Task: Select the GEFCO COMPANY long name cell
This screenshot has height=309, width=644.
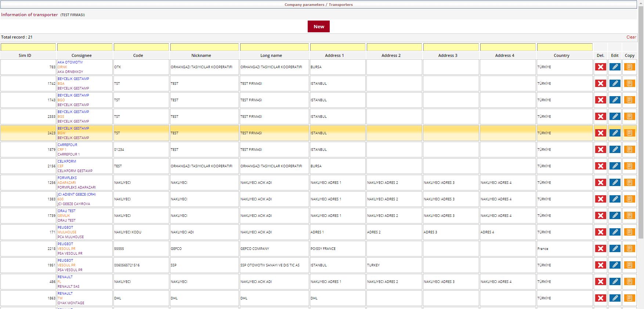Action: [274, 248]
